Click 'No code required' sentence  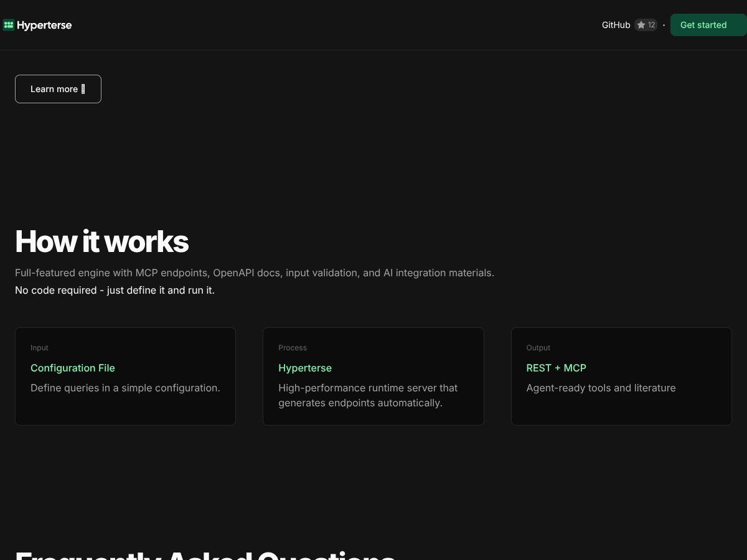(x=115, y=290)
